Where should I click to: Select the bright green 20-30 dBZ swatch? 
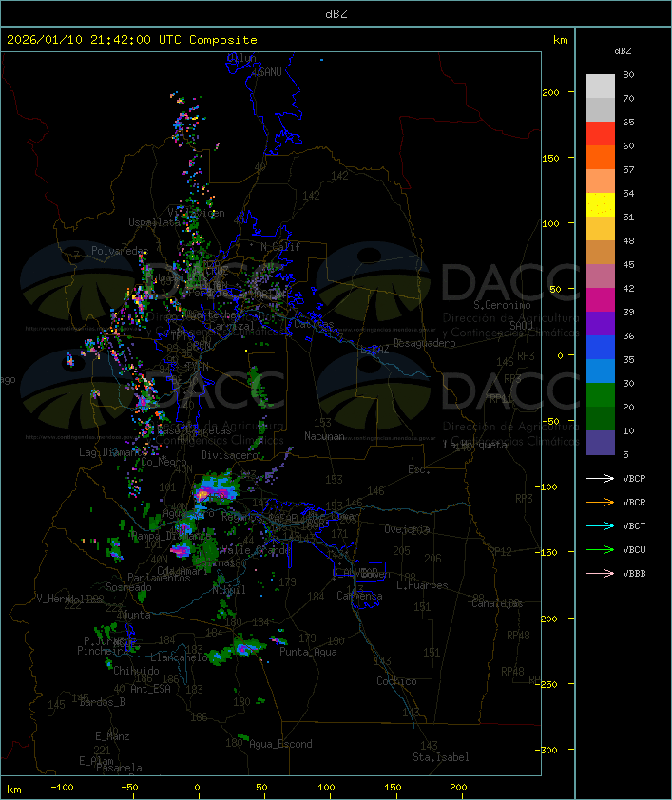click(600, 395)
